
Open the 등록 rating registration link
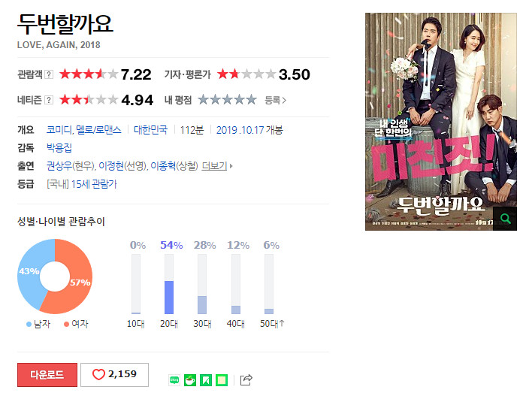(276, 100)
